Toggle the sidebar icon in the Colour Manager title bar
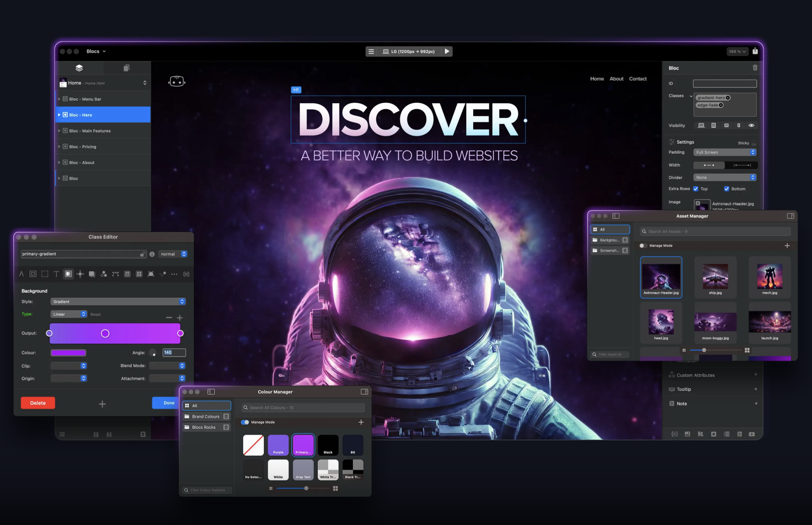This screenshot has width=812, height=525. point(211,392)
